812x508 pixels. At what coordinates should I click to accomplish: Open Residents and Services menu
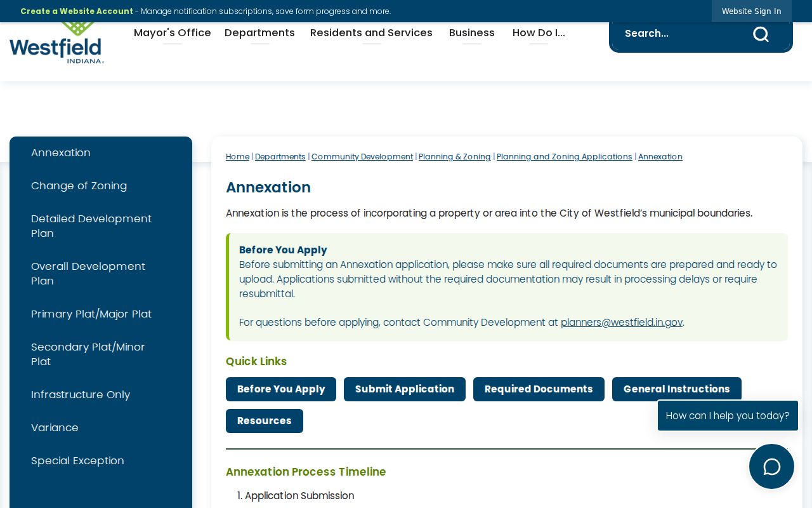[x=371, y=33]
